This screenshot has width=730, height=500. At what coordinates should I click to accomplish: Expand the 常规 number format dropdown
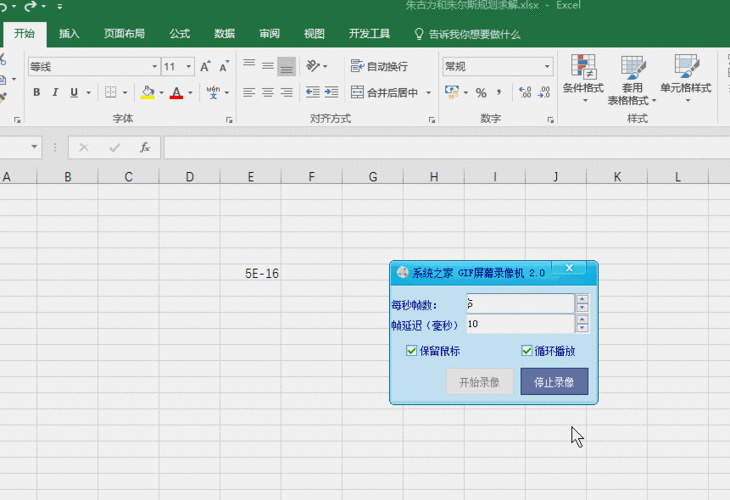pos(547,67)
